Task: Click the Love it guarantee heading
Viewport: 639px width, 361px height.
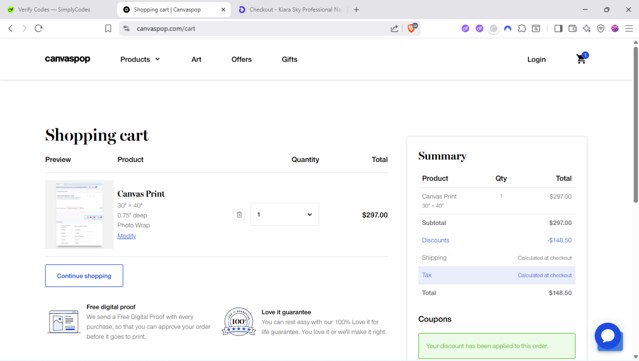Action: point(286,312)
